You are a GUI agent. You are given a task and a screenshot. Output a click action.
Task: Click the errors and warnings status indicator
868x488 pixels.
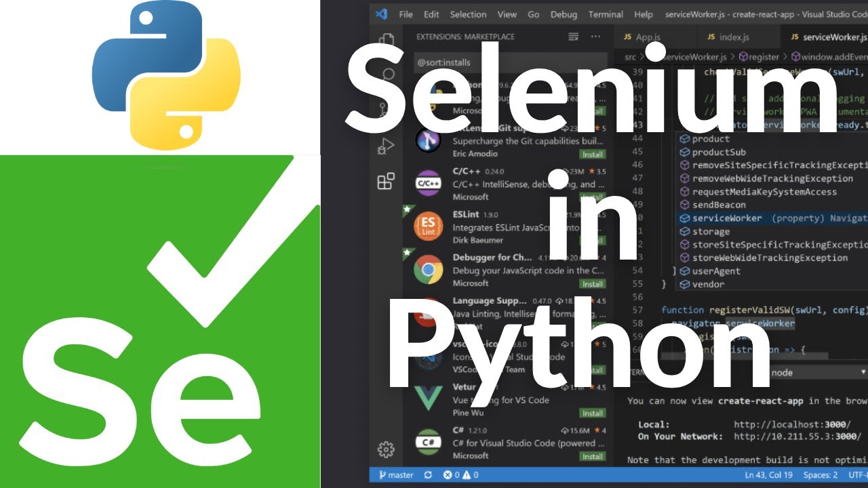click(461, 475)
